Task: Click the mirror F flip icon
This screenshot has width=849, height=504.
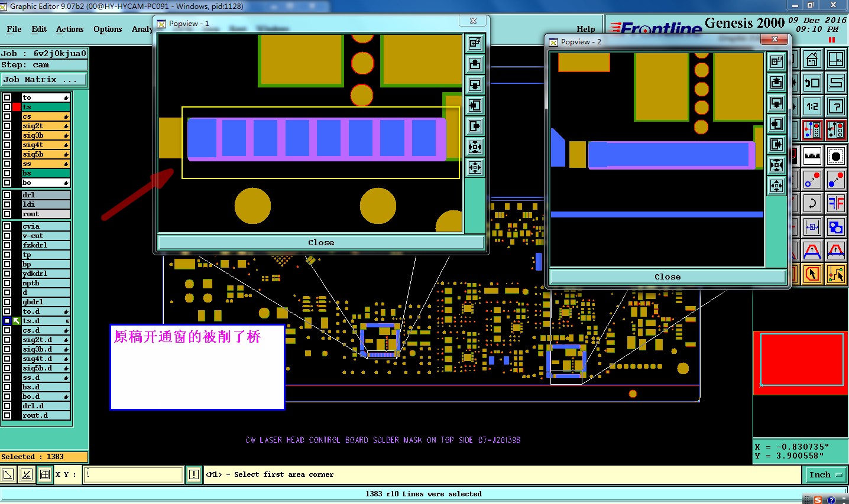Action: (x=836, y=204)
